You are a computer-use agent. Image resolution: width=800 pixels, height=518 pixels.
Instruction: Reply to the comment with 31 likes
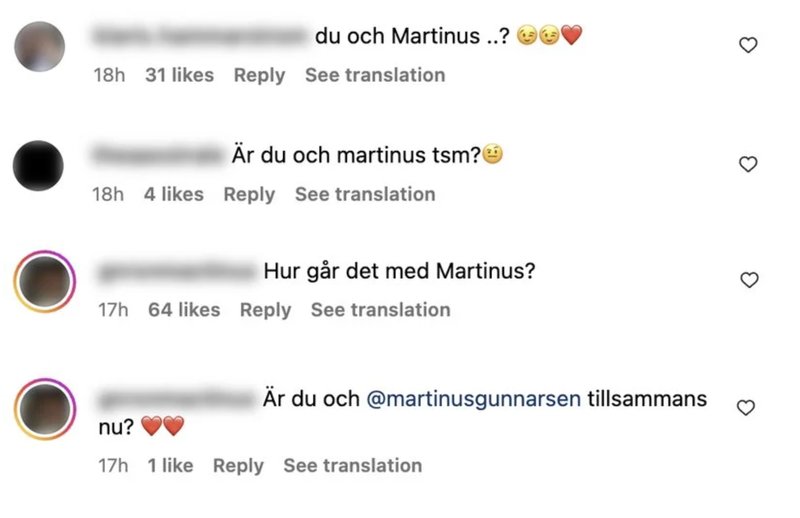tap(259, 76)
